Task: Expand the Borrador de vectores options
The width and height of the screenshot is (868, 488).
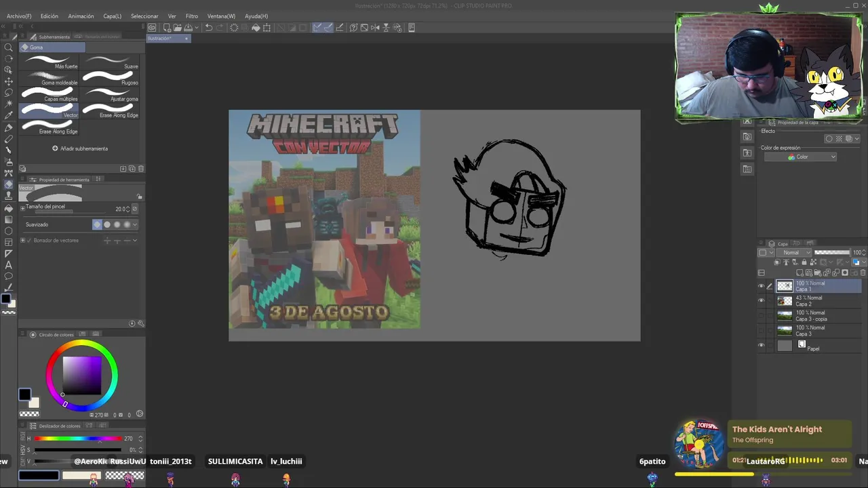Action: 22,241
